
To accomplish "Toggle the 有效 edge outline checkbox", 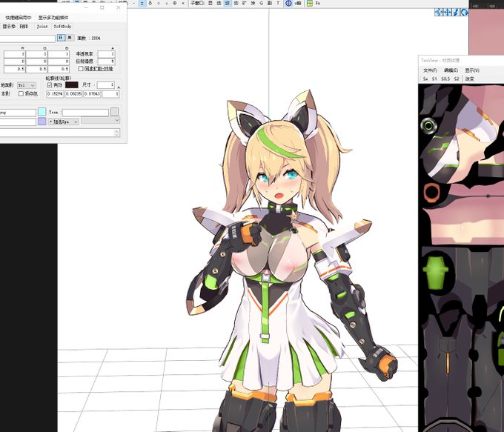I will (50, 85).
